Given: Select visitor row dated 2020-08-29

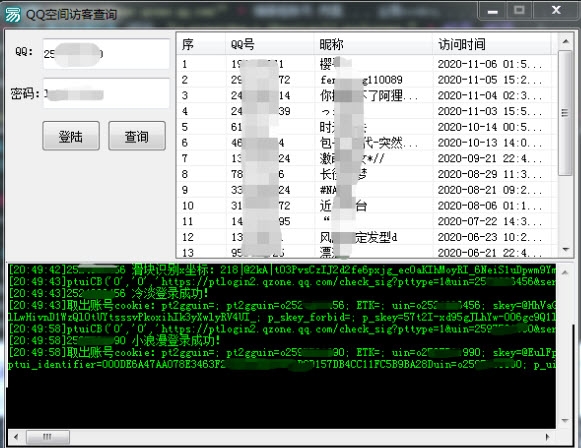Looking at the screenshot, I should click(x=367, y=174).
